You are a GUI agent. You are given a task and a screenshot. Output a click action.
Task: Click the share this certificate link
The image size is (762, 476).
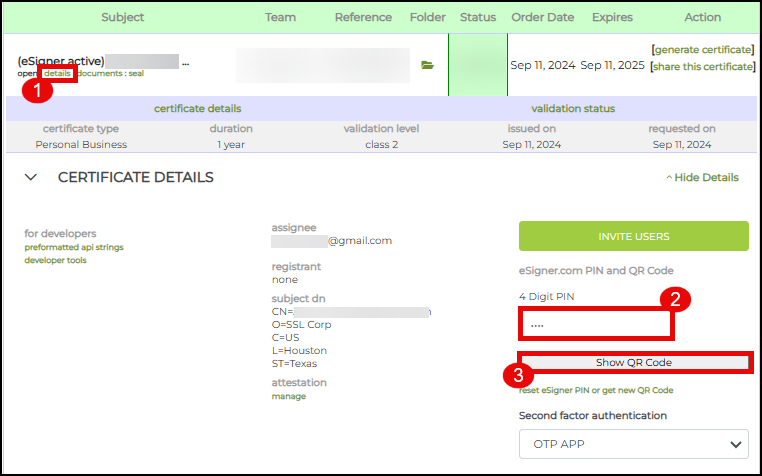(702, 67)
